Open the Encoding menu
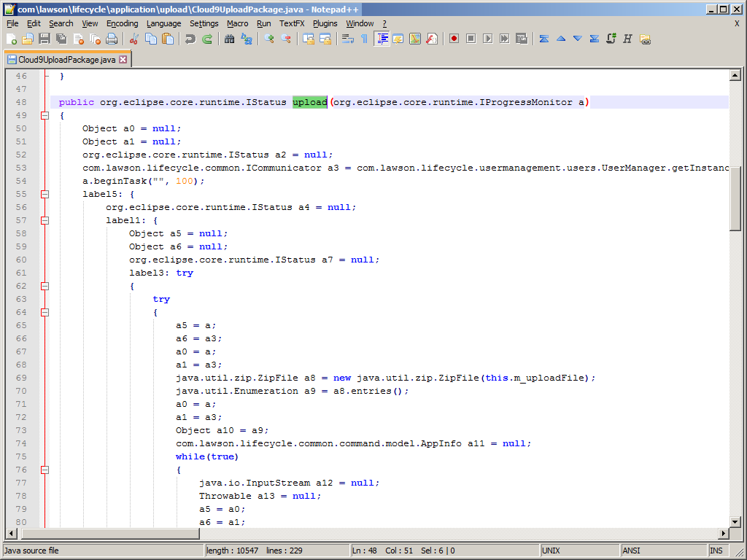The width and height of the screenshot is (747, 560). click(122, 23)
